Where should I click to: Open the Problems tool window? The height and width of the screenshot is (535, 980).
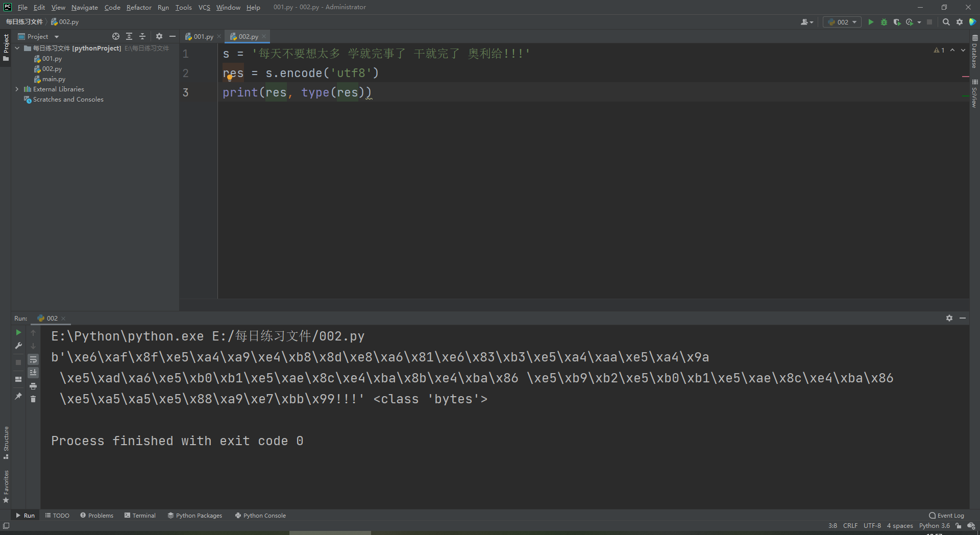click(97, 516)
